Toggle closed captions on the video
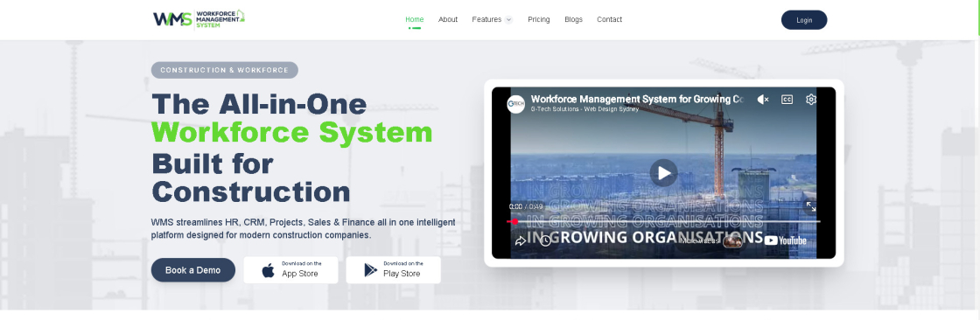 pyautogui.click(x=787, y=100)
